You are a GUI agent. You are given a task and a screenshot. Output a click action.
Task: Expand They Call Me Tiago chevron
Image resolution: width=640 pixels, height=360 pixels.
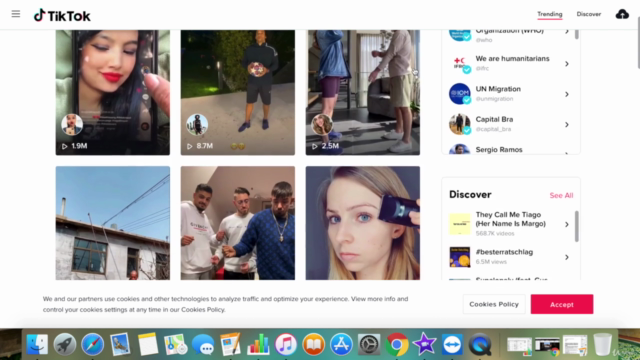tap(567, 224)
